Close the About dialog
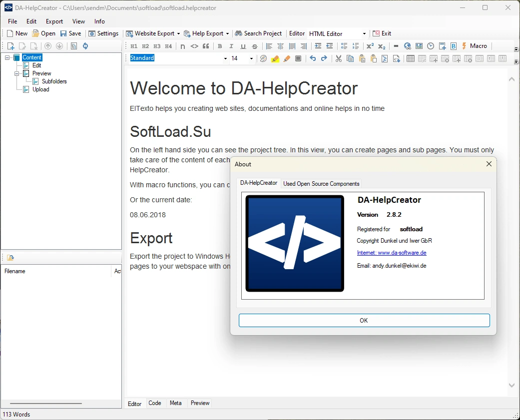 489,164
